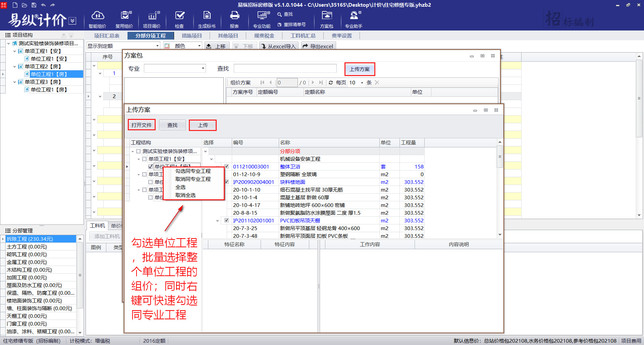
Task: Collapse 单项工程2【房】 in project tree
Action: click(14, 67)
